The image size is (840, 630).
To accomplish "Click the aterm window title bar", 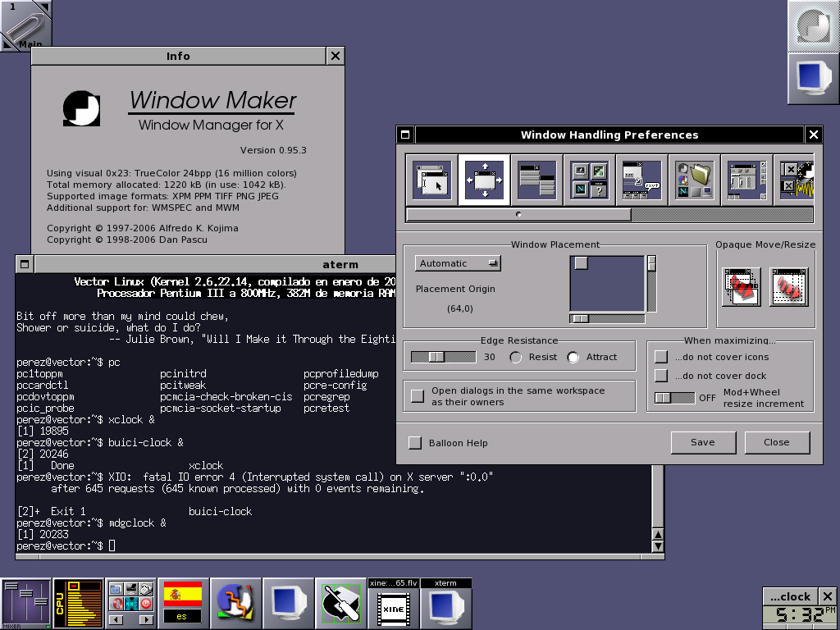I will (x=216, y=264).
